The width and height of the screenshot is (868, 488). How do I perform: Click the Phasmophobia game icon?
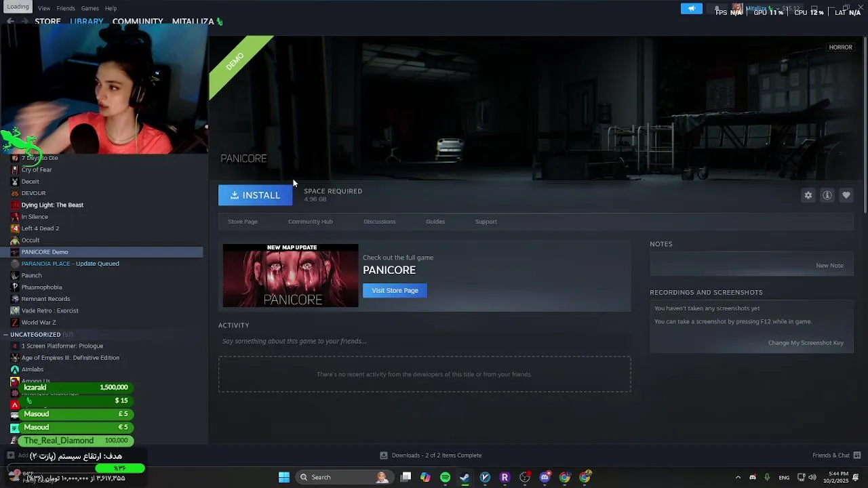[x=15, y=287]
